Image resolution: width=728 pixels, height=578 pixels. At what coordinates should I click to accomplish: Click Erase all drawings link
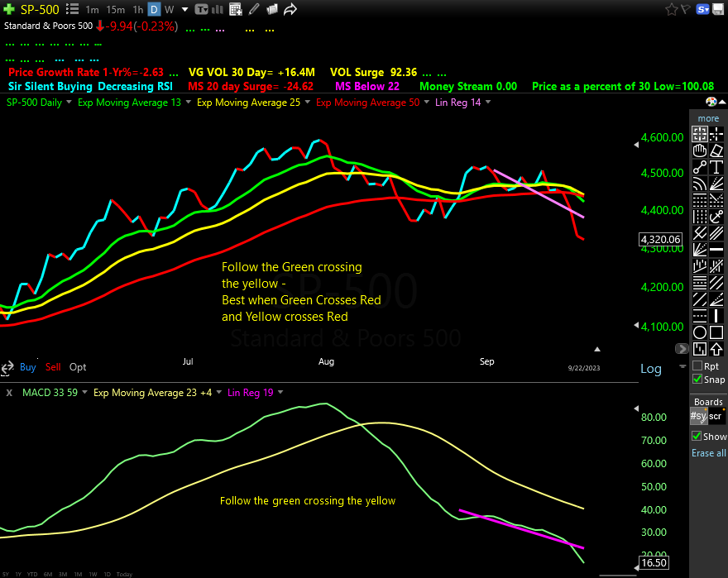pos(709,453)
